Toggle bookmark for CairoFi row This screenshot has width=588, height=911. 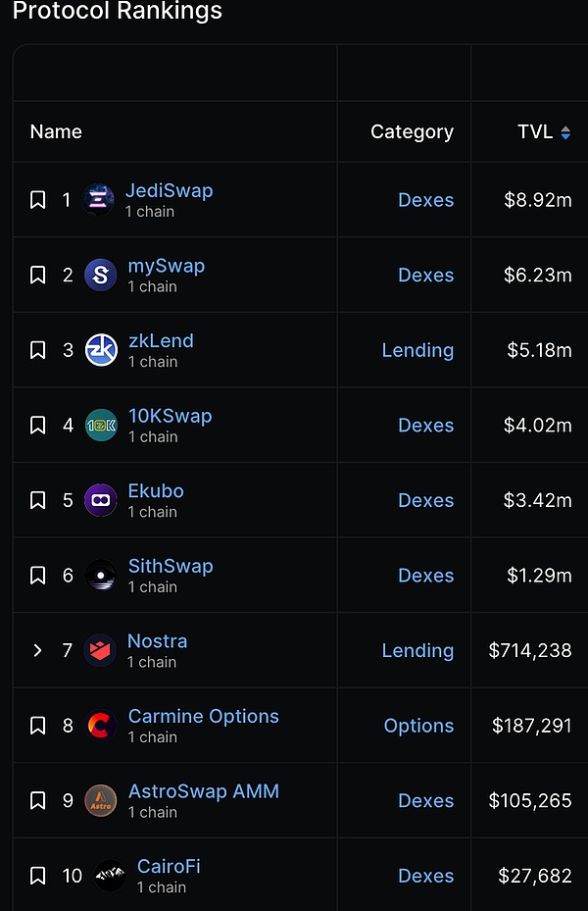point(37,876)
